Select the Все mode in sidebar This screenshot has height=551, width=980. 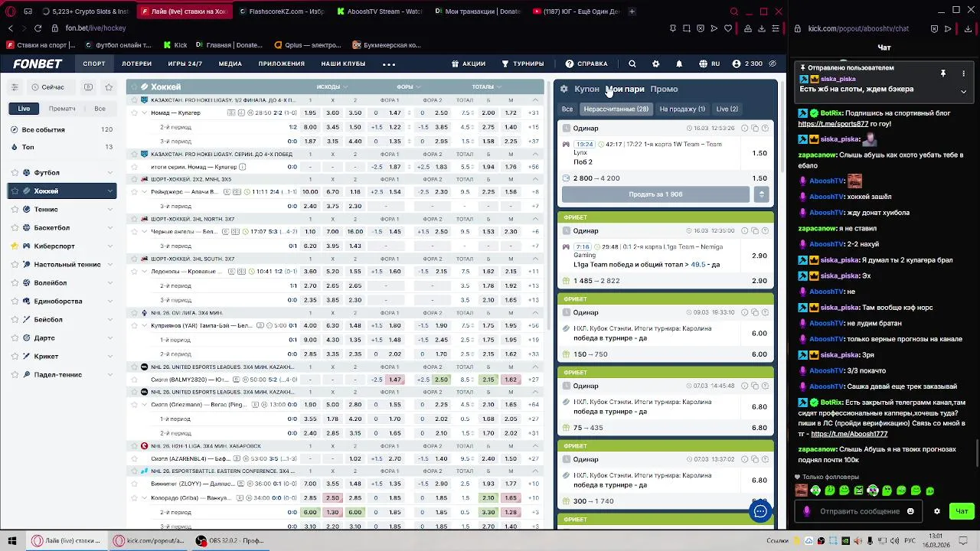100,109
